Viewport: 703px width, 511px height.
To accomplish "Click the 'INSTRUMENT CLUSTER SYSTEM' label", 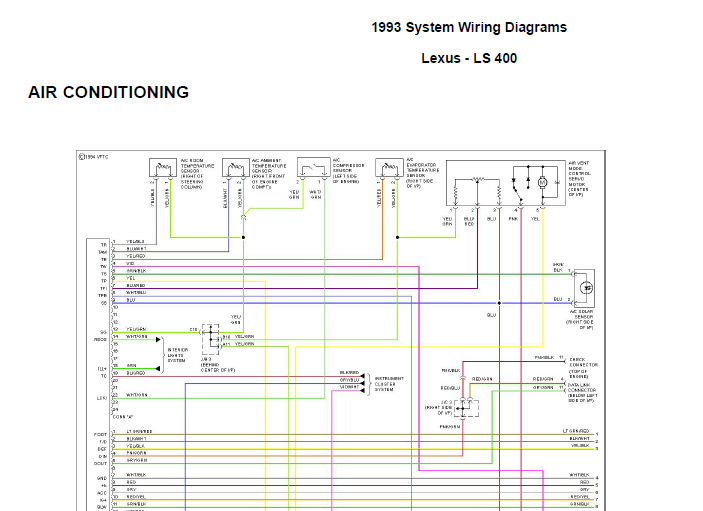I will 389,384.
